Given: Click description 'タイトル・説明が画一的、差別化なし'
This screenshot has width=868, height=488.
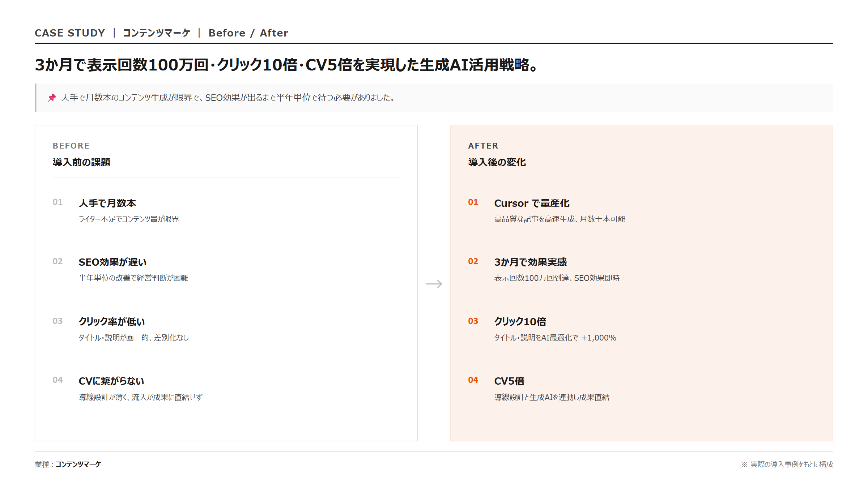Looking at the screenshot, I should tap(134, 338).
